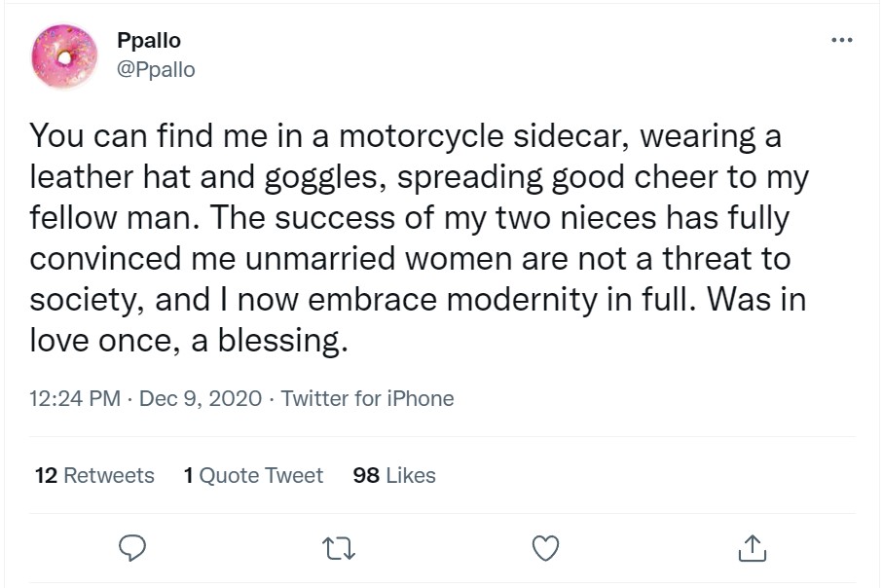
Task: Click the 12:24 PM time in timestamp
Action: (75, 398)
